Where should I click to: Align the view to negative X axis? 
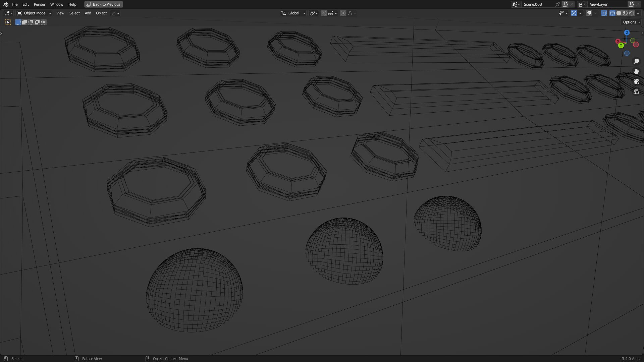[636, 45]
